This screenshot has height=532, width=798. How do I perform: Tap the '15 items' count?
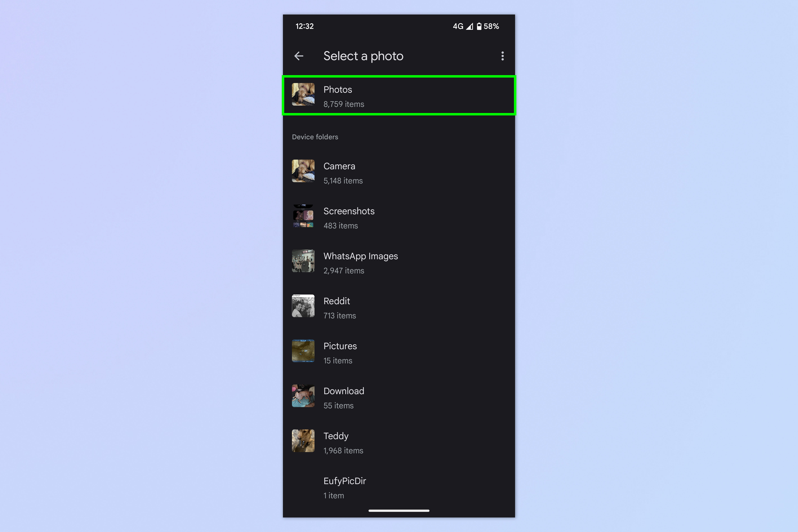[x=338, y=361]
